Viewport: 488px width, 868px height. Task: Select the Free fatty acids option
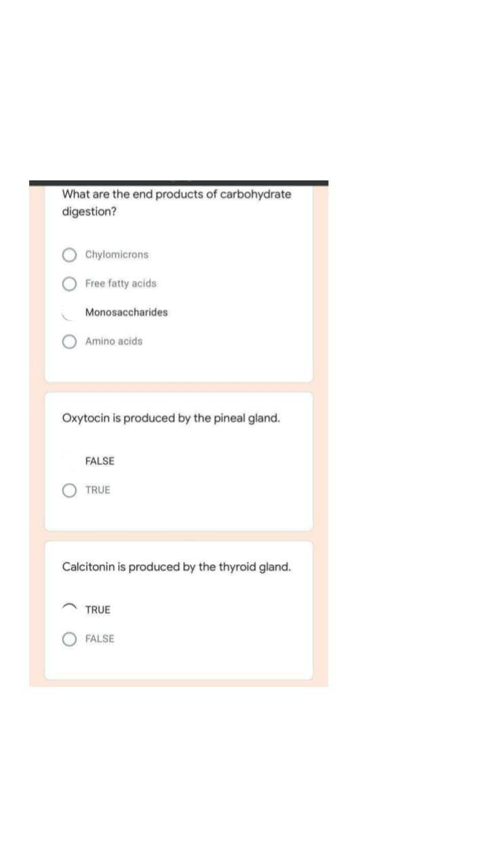coord(69,283)
